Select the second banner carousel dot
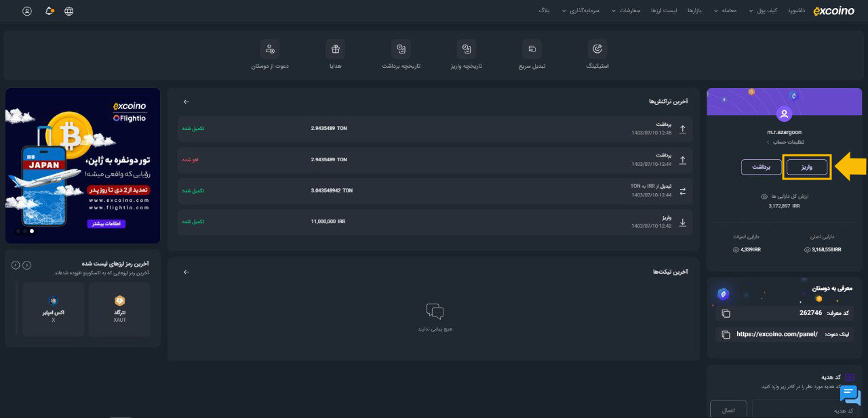 coord(24,231)
